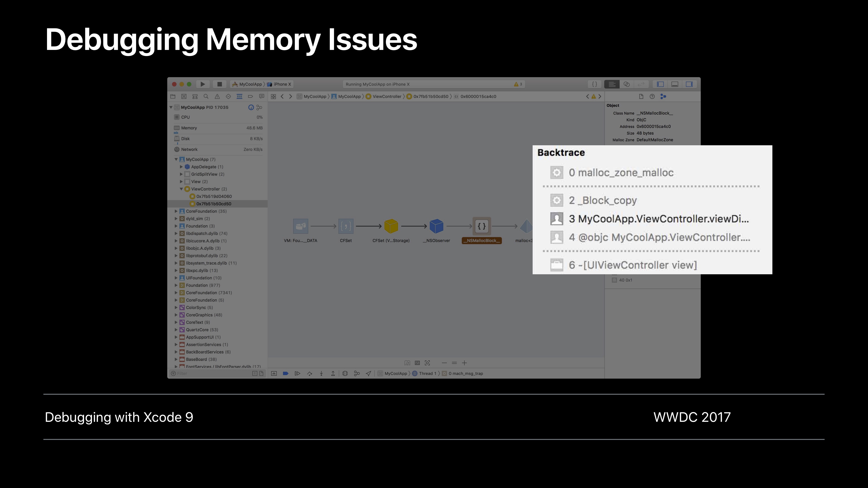Select the 0x7fb519d04060 instance
Viewport: 868px width, 488px height.
coord(214,196)
